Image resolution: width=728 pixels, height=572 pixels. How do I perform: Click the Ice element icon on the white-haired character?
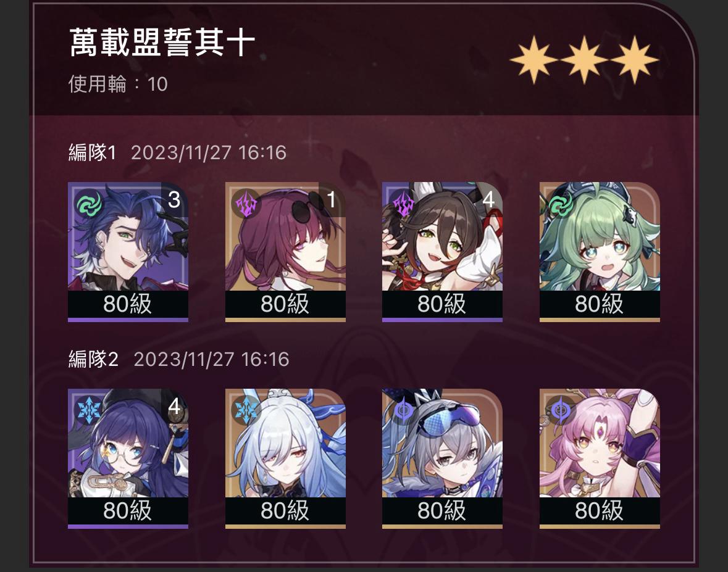tap(246, 410)
